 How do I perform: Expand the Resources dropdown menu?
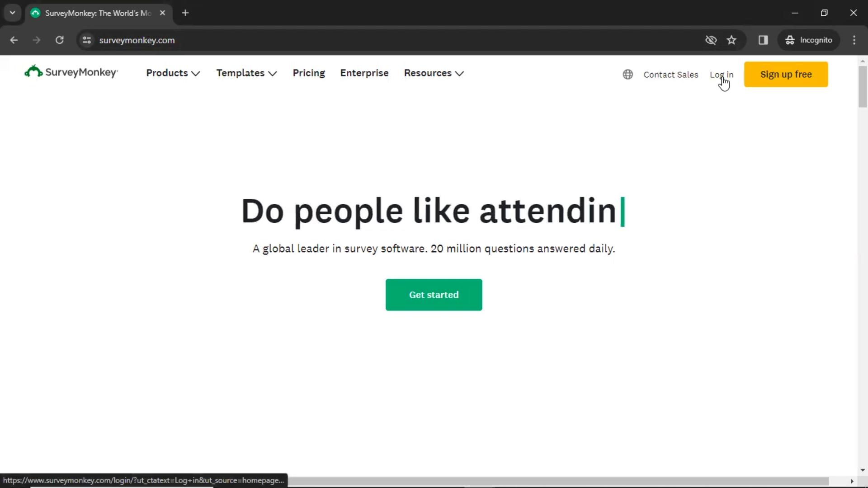click(434, 73)
